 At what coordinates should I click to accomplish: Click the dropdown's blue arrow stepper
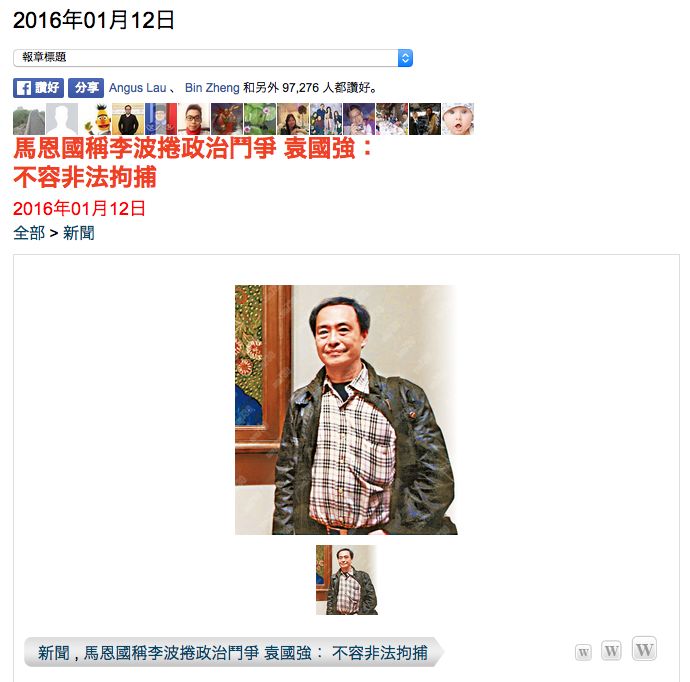pyautogui.click(x=405, y=58)
